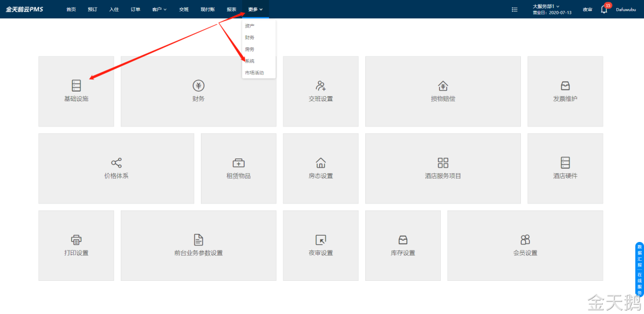Click the 发票维护 label text

pos(565,99)
